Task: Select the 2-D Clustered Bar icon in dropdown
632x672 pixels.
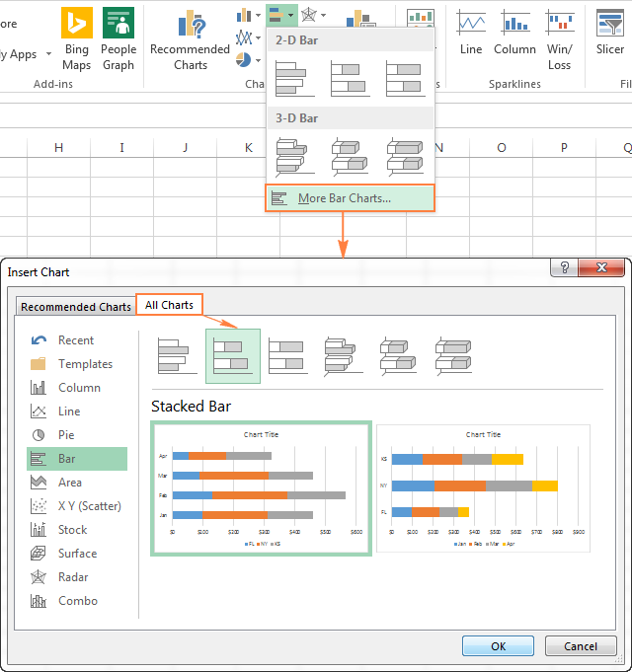Action: pos(294,79)
